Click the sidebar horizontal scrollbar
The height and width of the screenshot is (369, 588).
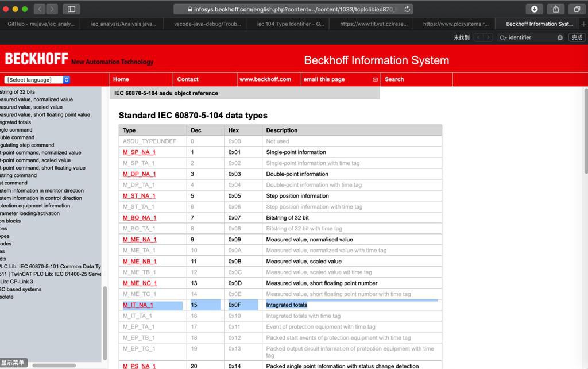pyautogui.click(x=55, y=365)
